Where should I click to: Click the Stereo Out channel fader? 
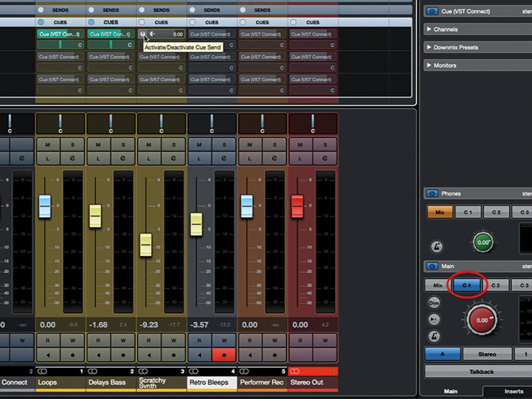pyautogui.click(x=297, y=207)
